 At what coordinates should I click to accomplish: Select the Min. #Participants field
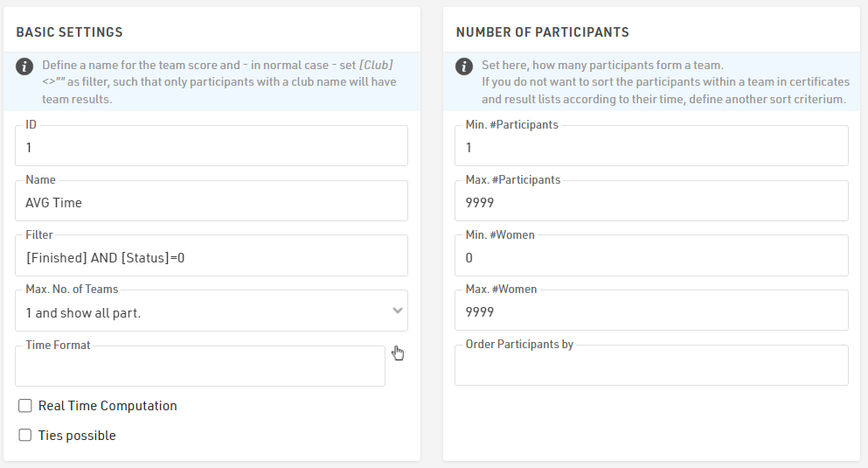651,148
